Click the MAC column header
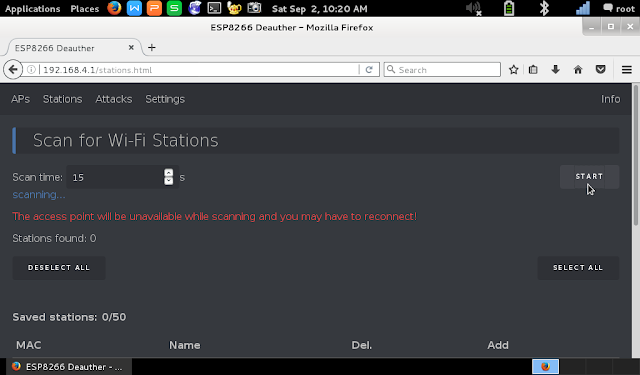Viewport: 640px width, 375px height. 29,345
